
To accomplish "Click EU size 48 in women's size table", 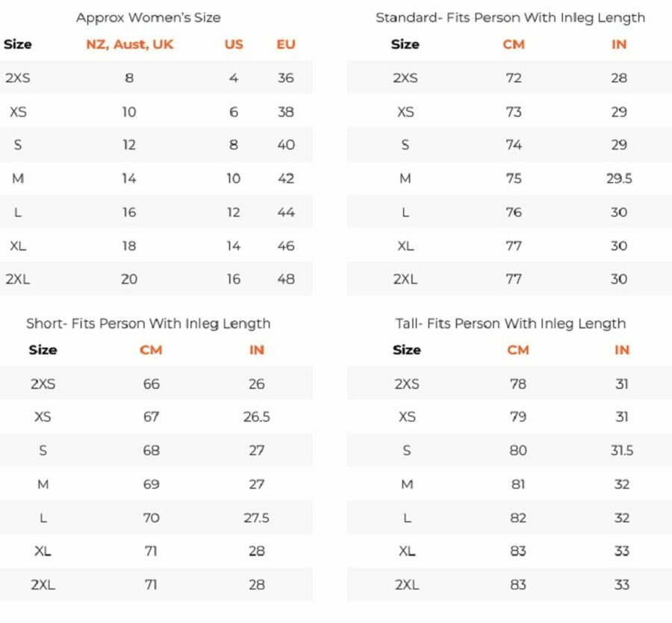I will point(286,279).
